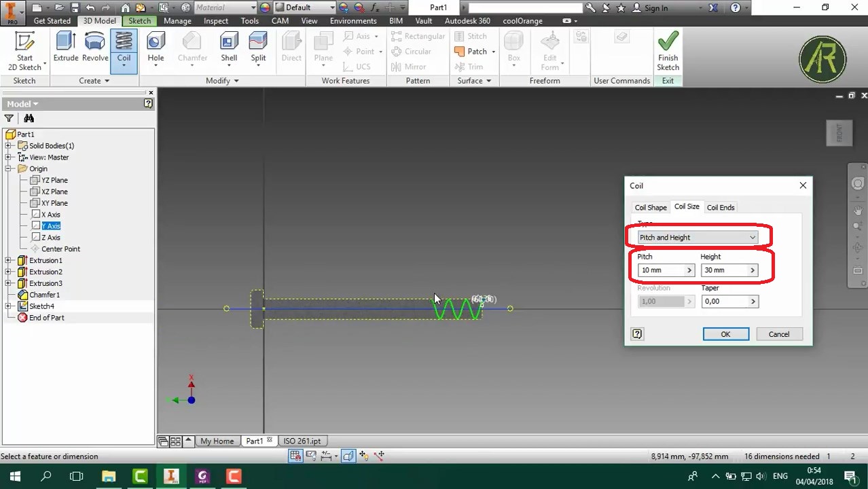The height and width of the screenshot is (489, 868).
Task: Activate the Chamfer tool
Action: [x=192, y=48]
